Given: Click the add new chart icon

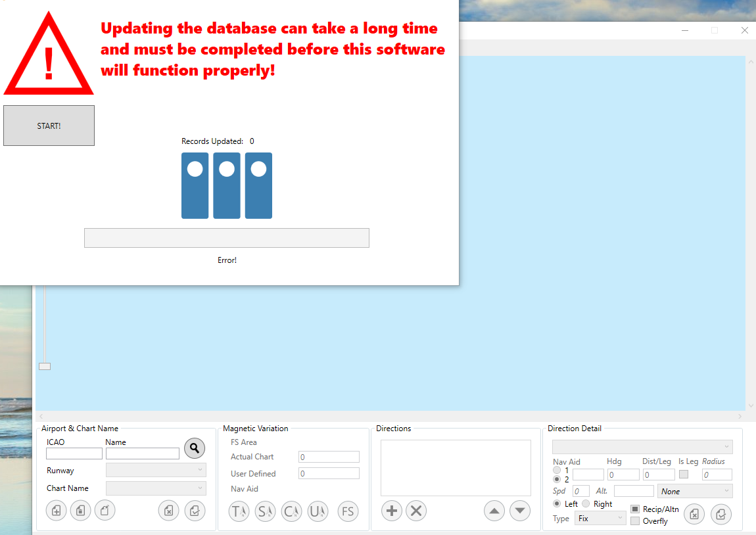Looking at the screenshot, I should [56, 511].
